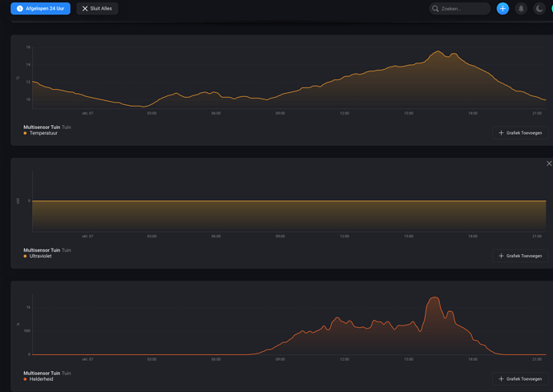Add graph to the Temperatuur chart
Screen dimensions: 553x392
pyautogui.click(x=520, y=133)
